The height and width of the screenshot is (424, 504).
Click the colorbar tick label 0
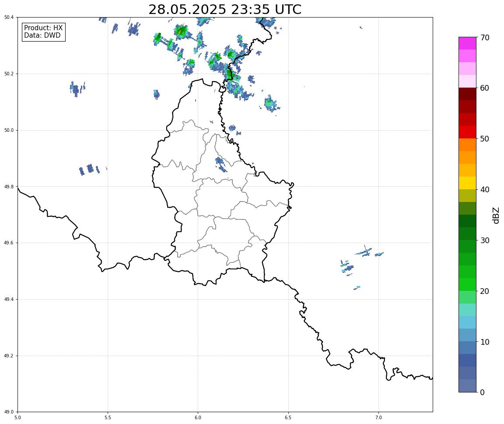coord(482,392)
